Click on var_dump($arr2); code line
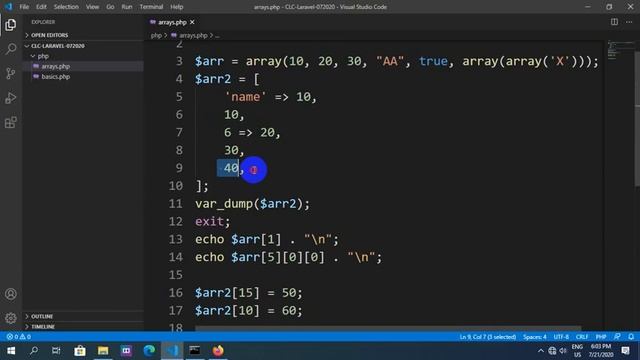This screenshot has width=640, height=360. pos(252,203)
